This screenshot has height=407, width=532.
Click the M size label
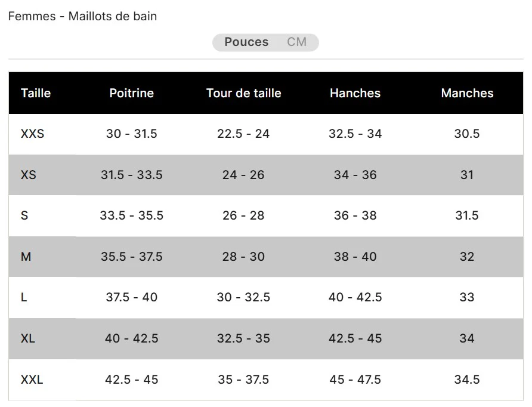(x=26, y=257)
